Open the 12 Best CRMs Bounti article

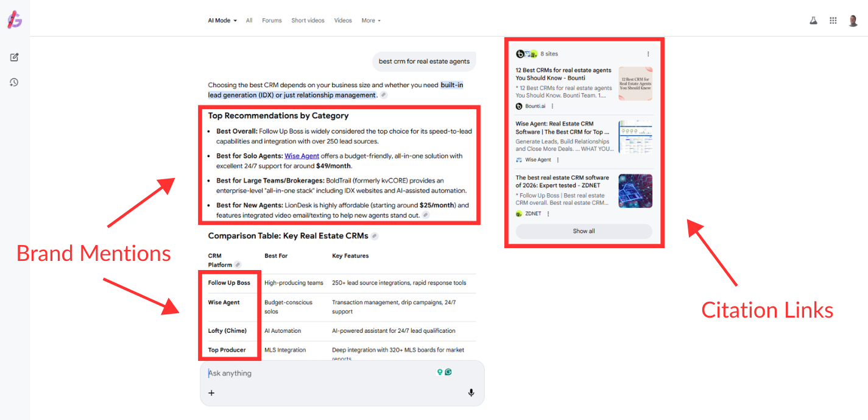563,74
